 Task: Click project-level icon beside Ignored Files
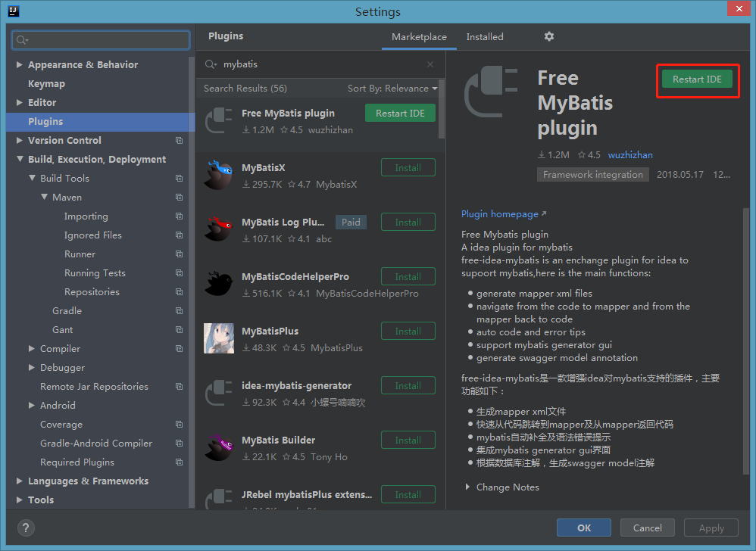coord(179,235)
